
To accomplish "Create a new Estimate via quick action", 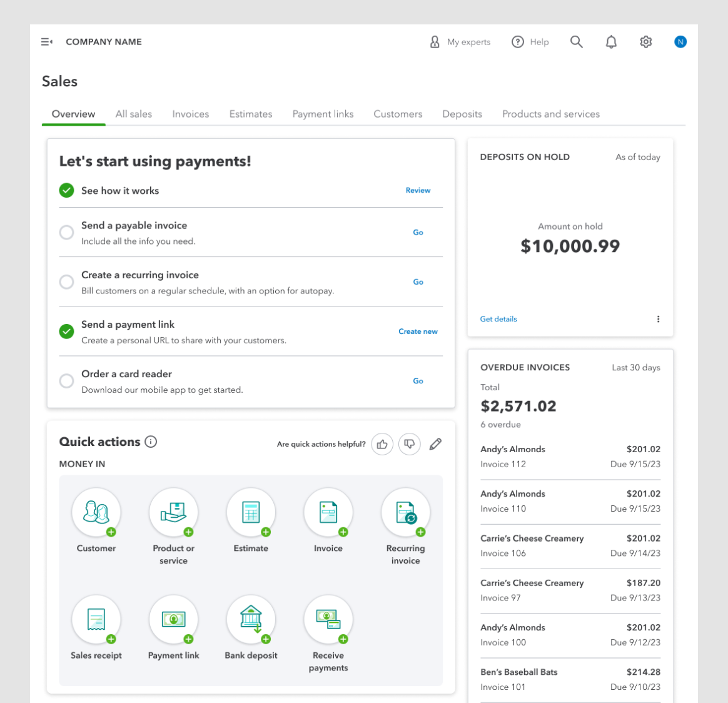I will pyautogui.click(x=251, y=511).
